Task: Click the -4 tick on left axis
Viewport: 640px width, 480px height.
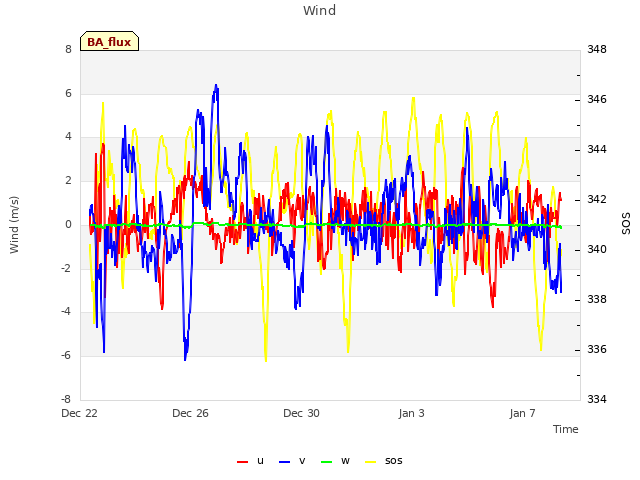Action: (x=66, y=312)
